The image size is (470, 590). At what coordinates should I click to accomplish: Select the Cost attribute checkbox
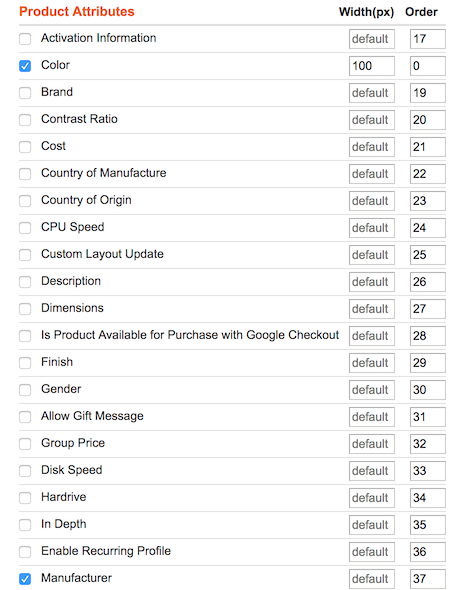[x=25, y=147]
